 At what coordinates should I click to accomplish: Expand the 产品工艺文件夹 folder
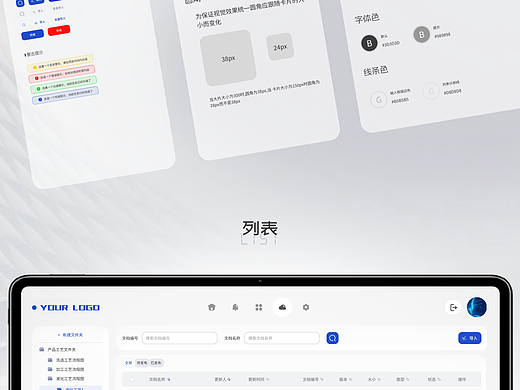[x=57, y=349]
